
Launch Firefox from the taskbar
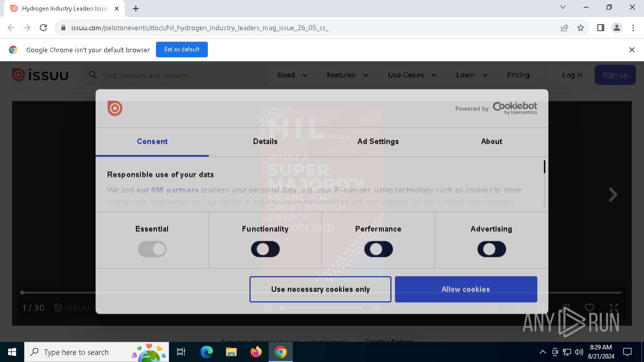click(x=256, y=352)
